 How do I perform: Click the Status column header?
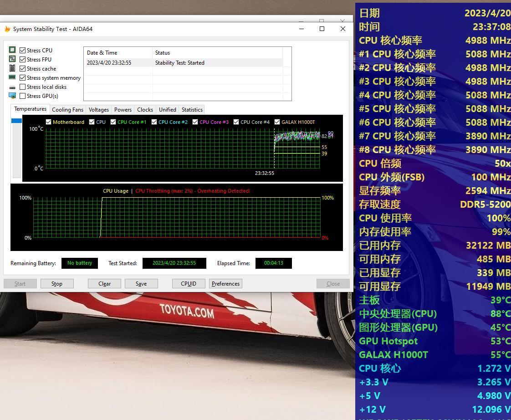tap(217, 52)
